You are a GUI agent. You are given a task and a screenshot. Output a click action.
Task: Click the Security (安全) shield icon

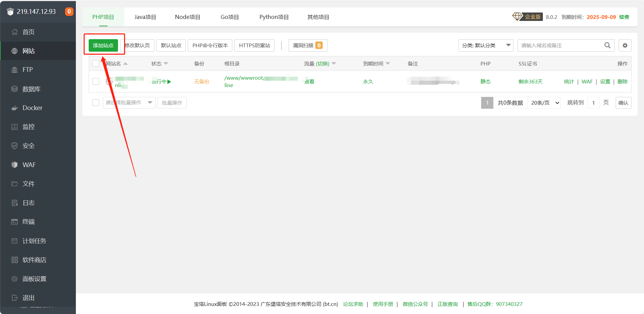point(14,146)
